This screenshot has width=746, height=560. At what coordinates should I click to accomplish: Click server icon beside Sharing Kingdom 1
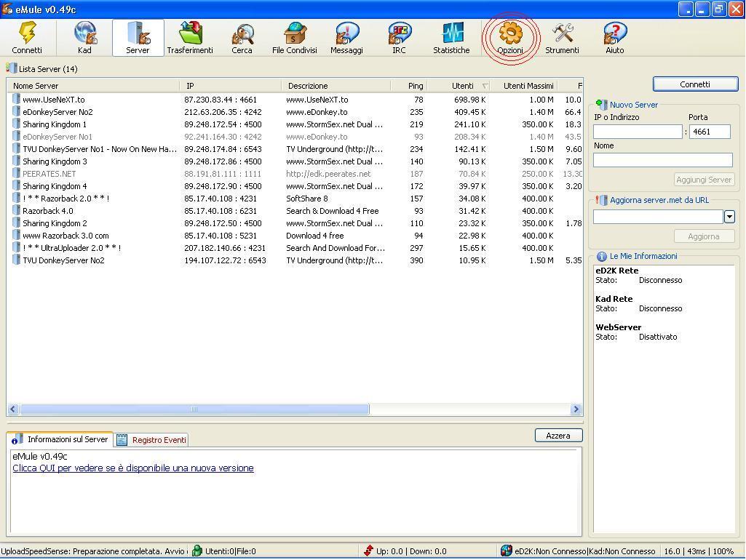pos(16,124)
